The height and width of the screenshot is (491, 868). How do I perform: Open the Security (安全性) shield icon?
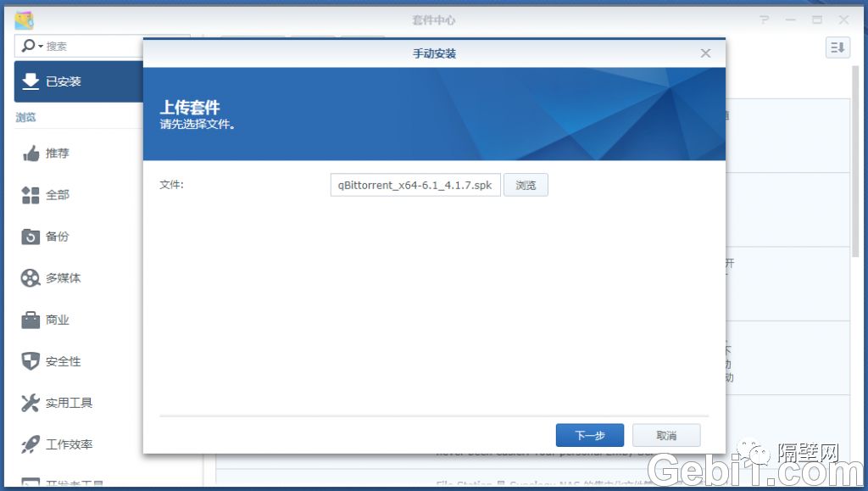31,361
